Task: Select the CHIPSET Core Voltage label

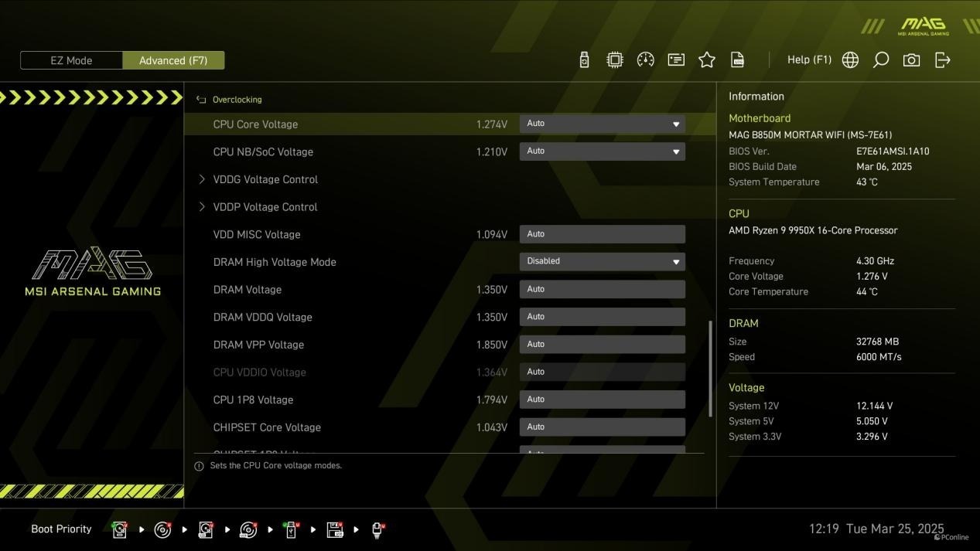Action: click(267, 427)
